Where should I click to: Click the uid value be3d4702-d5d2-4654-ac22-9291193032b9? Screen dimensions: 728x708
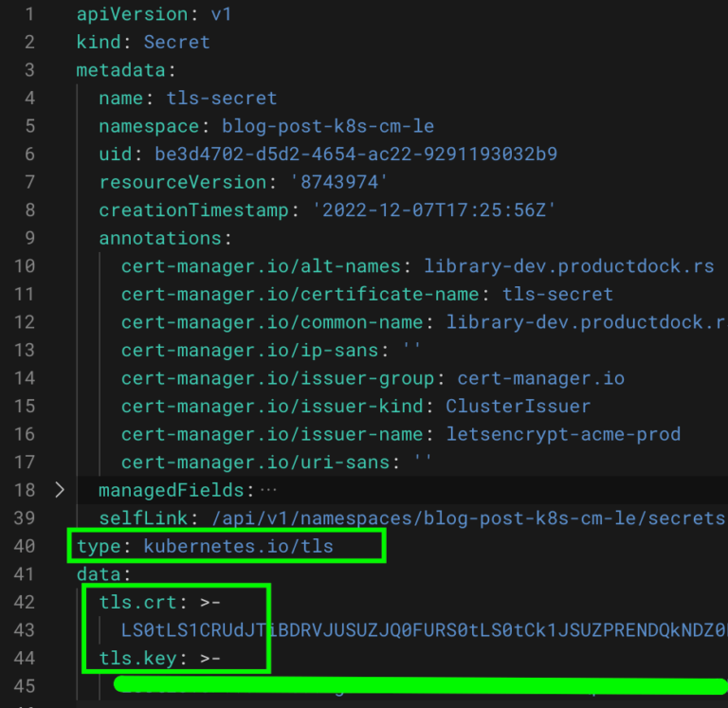[x=355, y=154]
